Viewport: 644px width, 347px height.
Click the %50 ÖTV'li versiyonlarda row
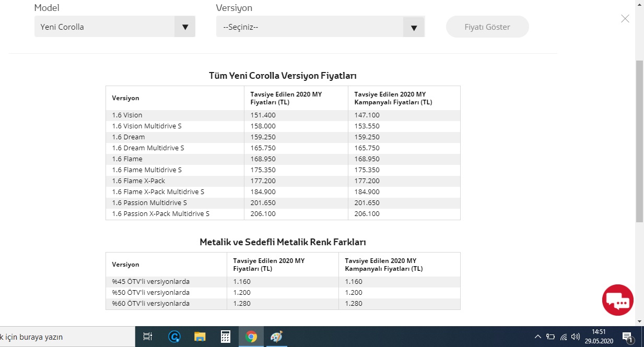pyautogui.click(x=283, y=293)
